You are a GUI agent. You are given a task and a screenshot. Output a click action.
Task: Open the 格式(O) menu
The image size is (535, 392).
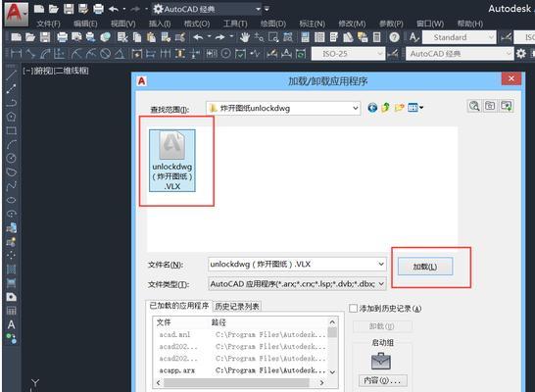197,24
